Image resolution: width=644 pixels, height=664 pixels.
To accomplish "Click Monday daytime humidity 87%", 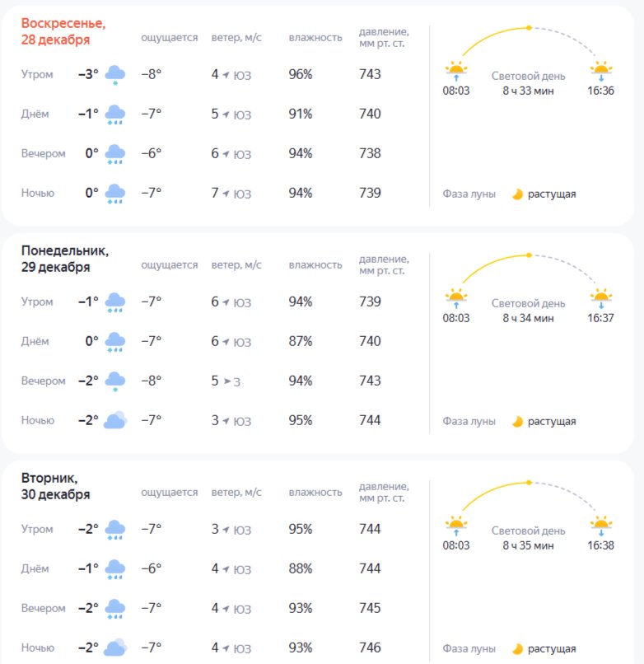I will pos(301,342).
